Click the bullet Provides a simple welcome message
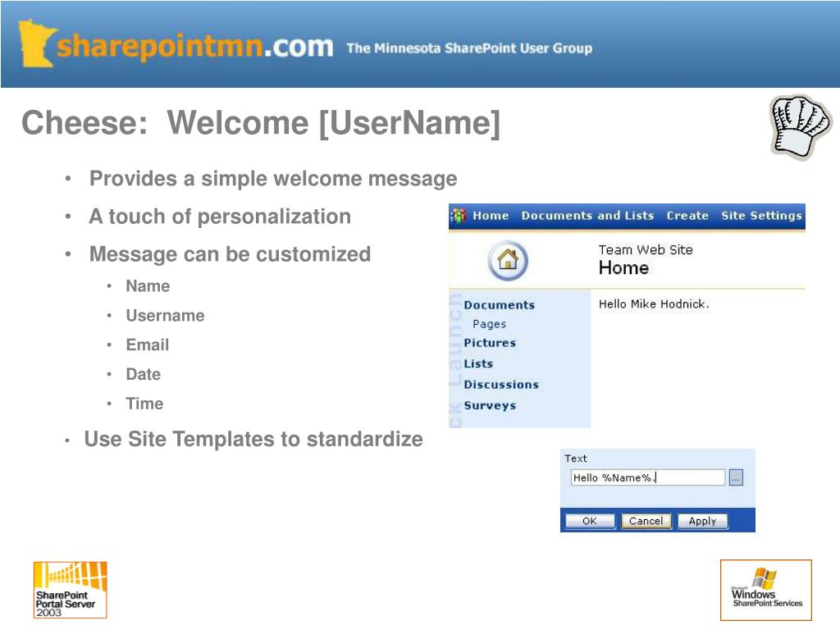The height and width of the screenshot is (630, 840). pos(273,178)
